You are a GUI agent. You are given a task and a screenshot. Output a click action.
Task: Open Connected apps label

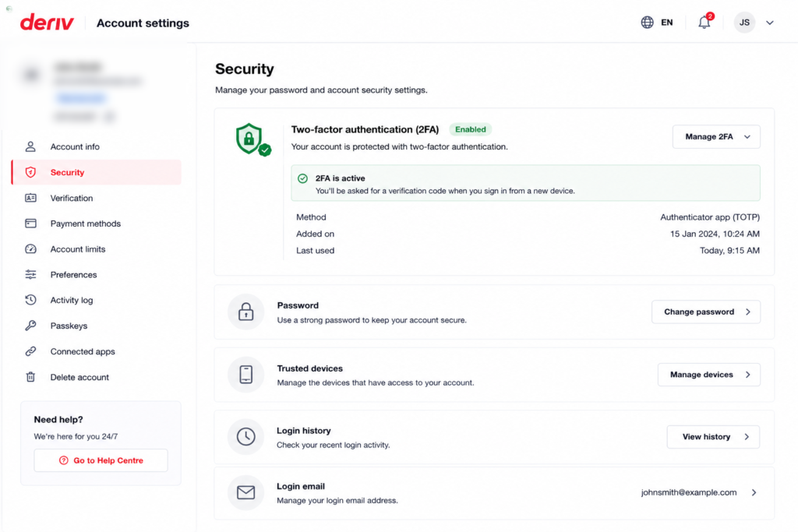[x=83, y=351]
